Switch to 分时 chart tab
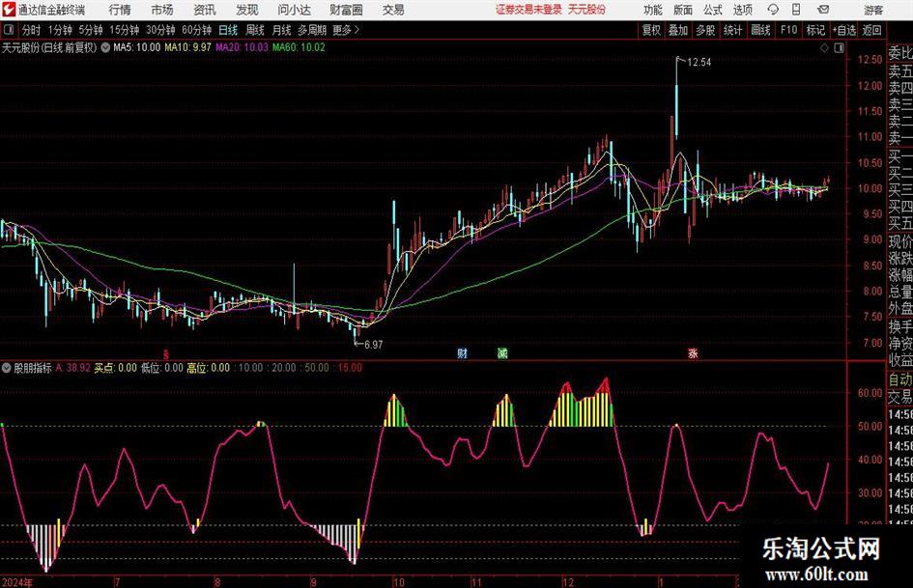Image resolution: width=913 pixels, height=588 pixels. pyautogui.click(x=32, y=30)
